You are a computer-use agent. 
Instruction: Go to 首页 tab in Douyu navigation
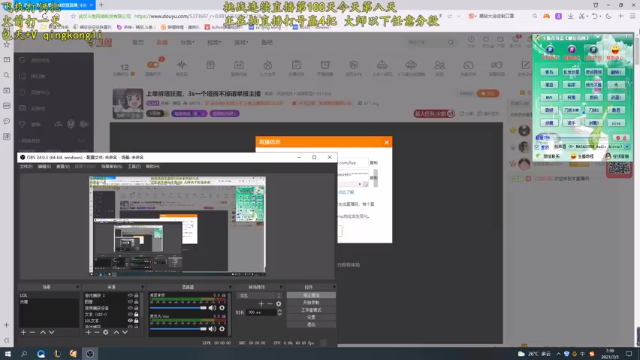pos(138,42)
